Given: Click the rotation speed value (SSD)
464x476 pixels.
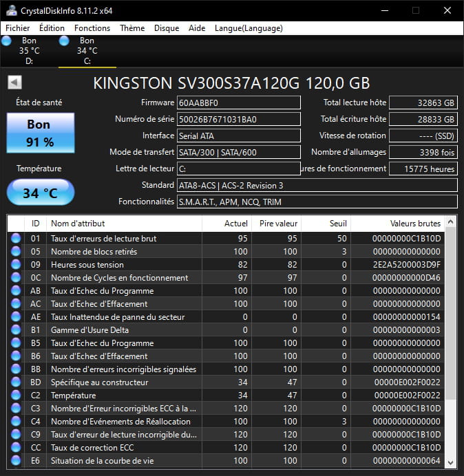Looking at the screenshot, I should pos(423,136).
